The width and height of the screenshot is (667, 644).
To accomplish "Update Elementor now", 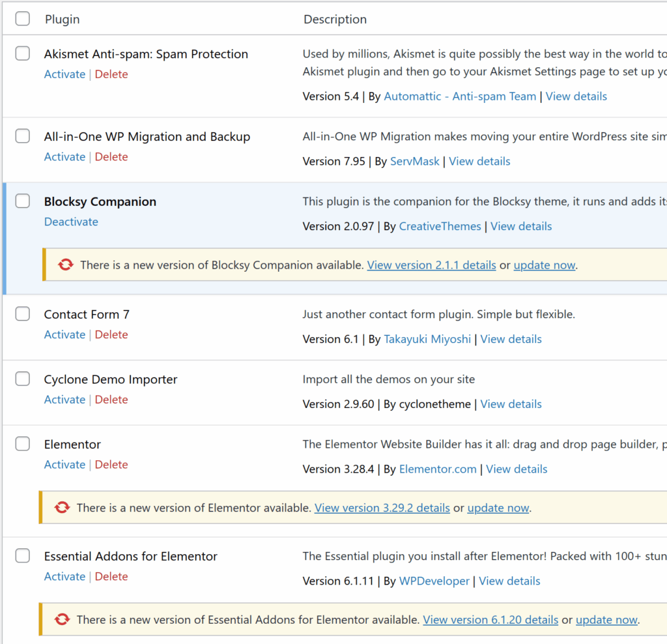I will (x=498, y=508).
